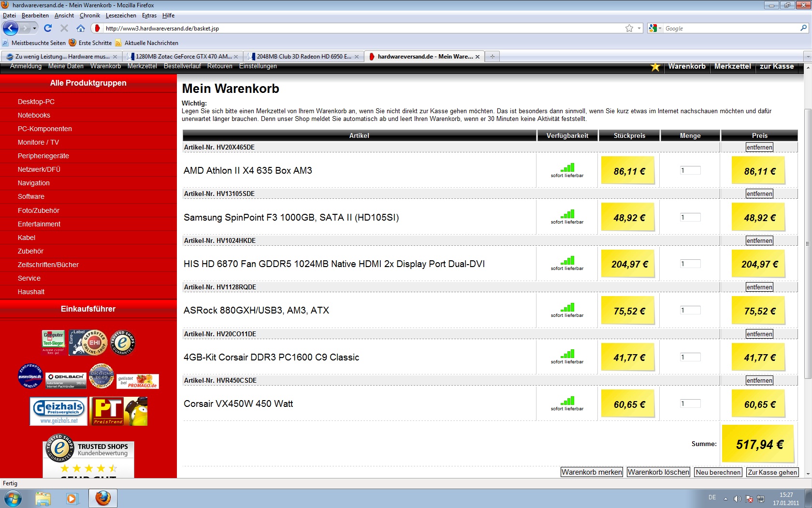Click the Zur Kasse gehen button
The image size is (812, 508).
tap(772, 472)
